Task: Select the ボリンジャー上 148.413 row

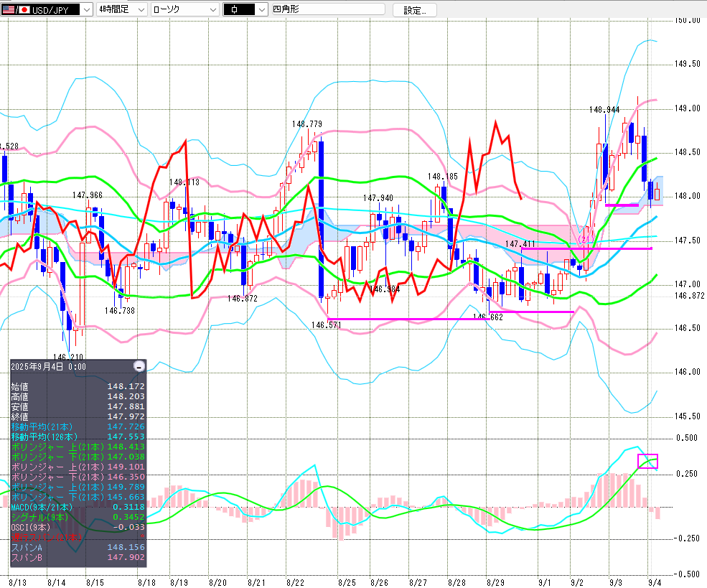Action: coord(78,447)
